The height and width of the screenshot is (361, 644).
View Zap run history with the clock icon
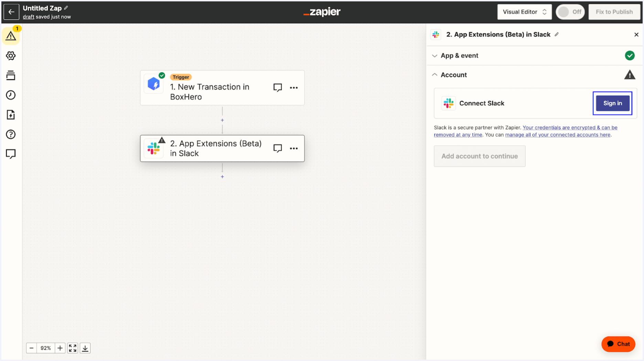[11, 95]
